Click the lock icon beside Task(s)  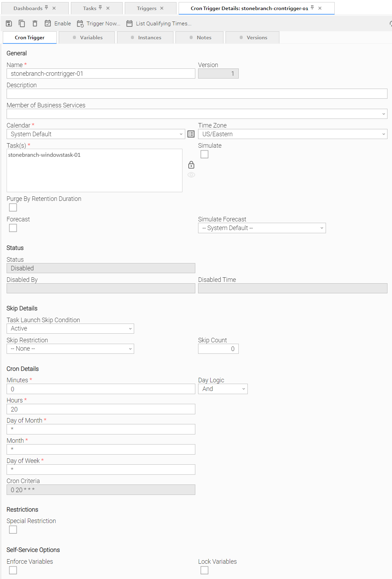[191, 165]
